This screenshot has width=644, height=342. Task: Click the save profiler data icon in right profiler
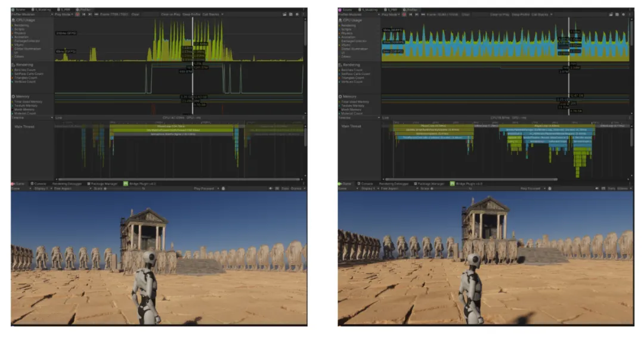click(617, 14)
